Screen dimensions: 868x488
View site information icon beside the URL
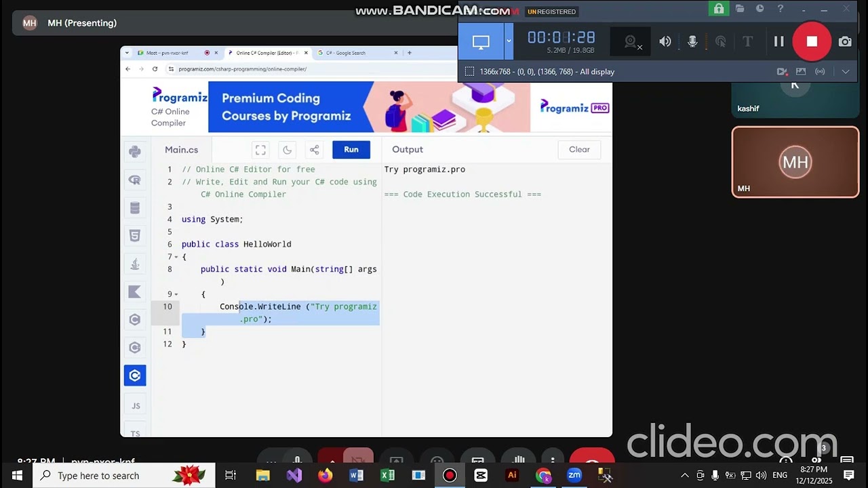click(172, 69)
